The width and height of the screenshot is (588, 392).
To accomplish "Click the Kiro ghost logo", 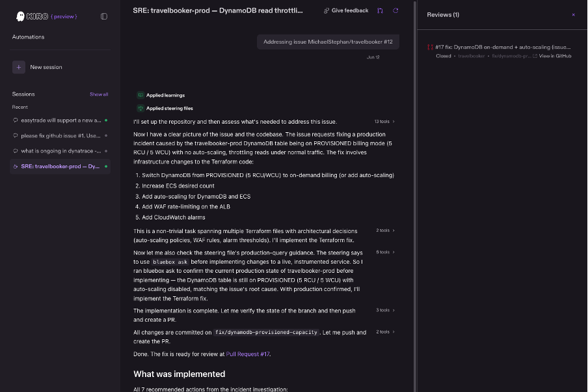I will 20,16.
